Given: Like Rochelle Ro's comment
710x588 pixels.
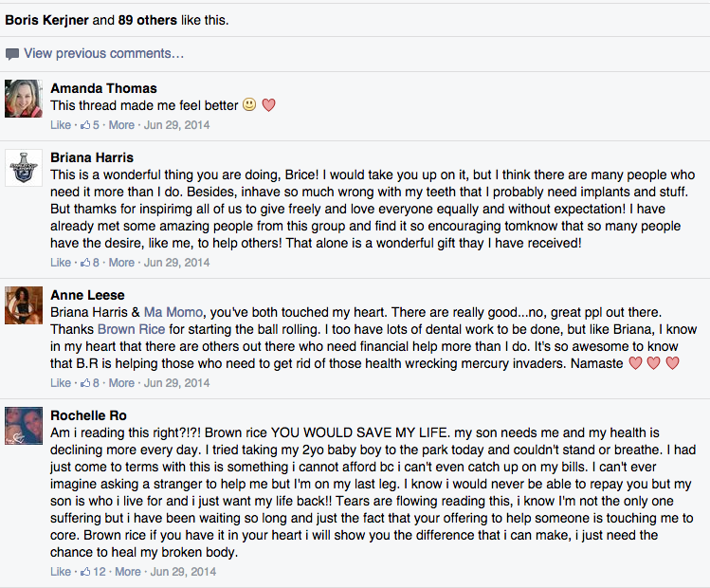Looking at the screenshot, I should coord(60,572).
